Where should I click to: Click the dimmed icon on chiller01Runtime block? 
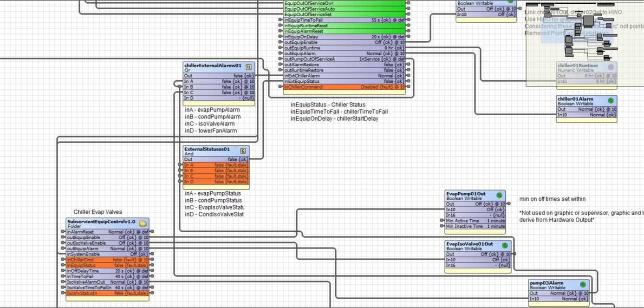click(x=611, y=67)
